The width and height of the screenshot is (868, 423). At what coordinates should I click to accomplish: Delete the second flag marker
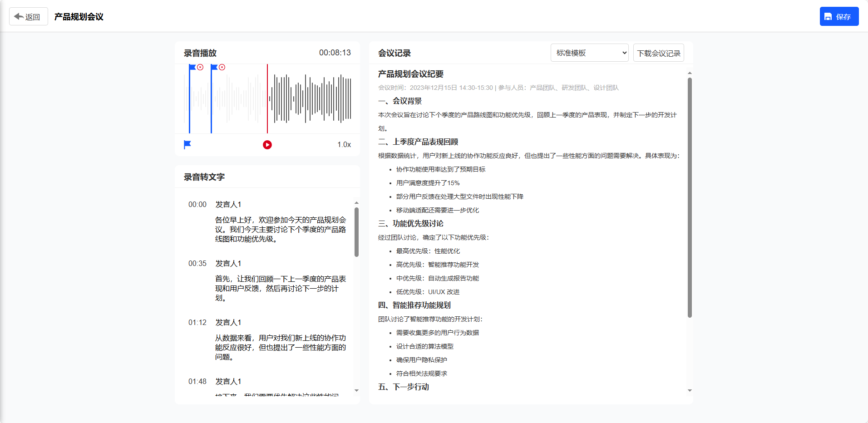222,67
